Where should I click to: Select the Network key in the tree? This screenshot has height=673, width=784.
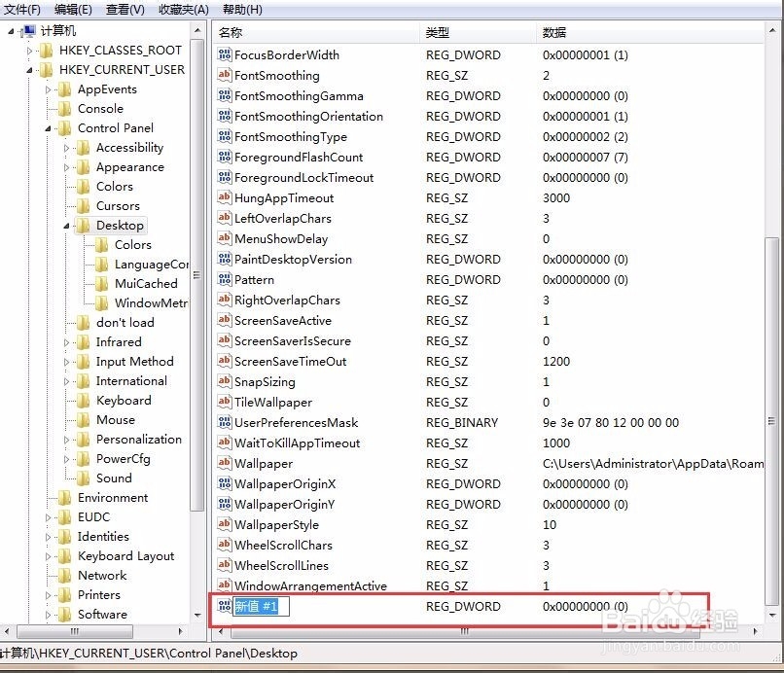click(x=100, y=575)
